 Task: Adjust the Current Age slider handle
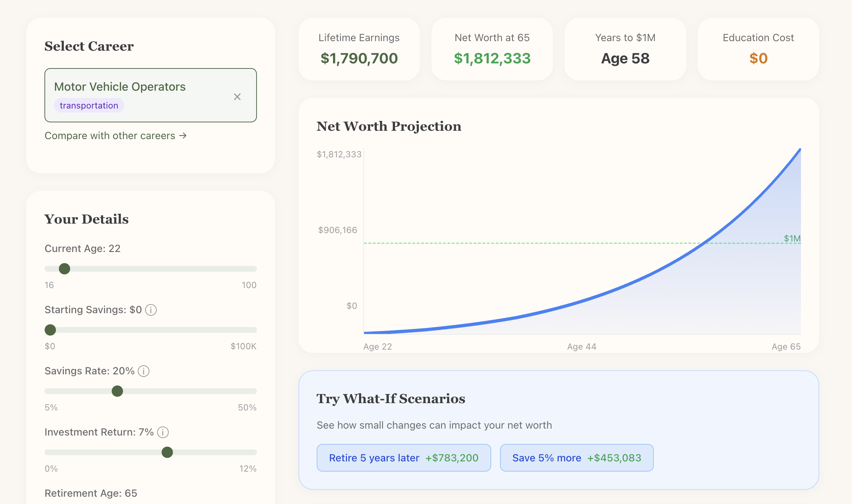(65, 268)
